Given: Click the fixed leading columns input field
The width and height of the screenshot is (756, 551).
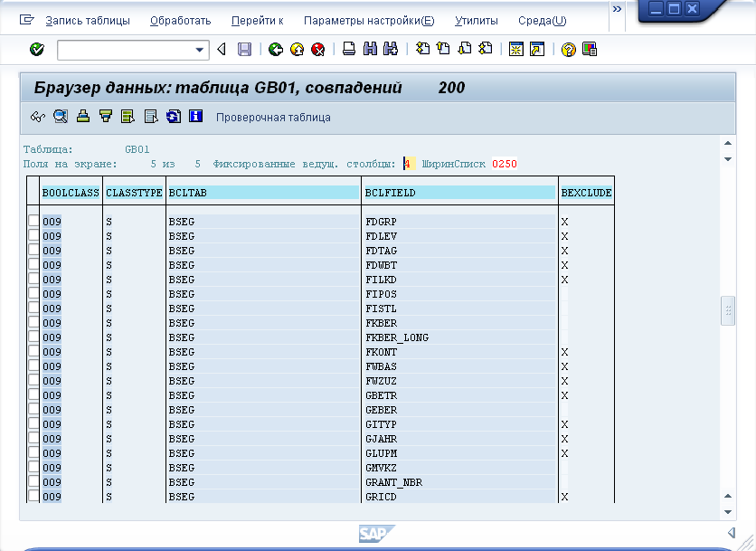Looking at the screenshot, I should (x=408, y=164).
